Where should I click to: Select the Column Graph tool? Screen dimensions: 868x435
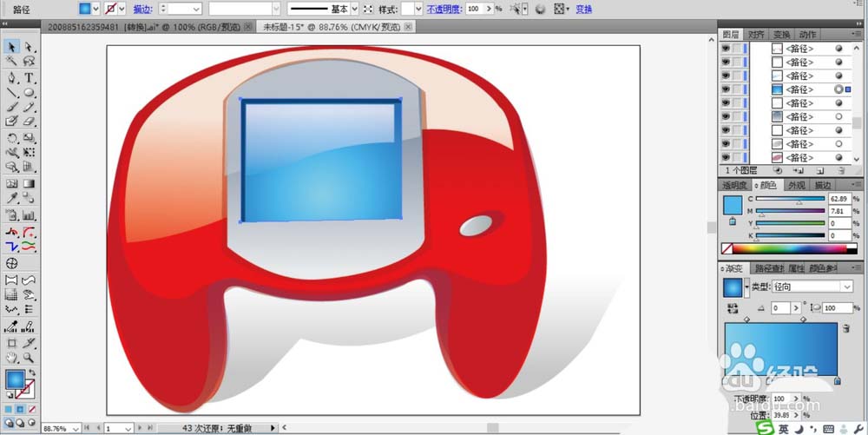[x=29, y=215]
